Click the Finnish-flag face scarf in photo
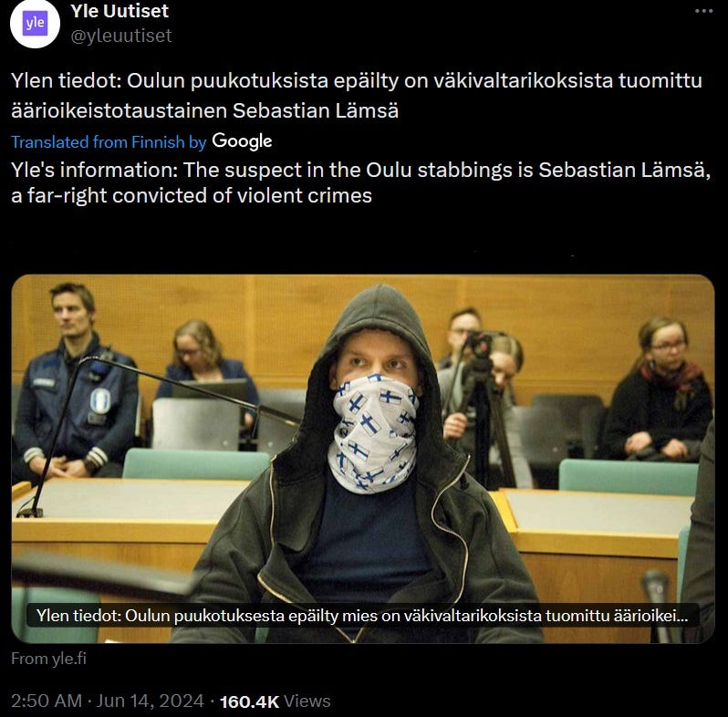The width and height of the screenshot is (728, 717). (373, 432)
